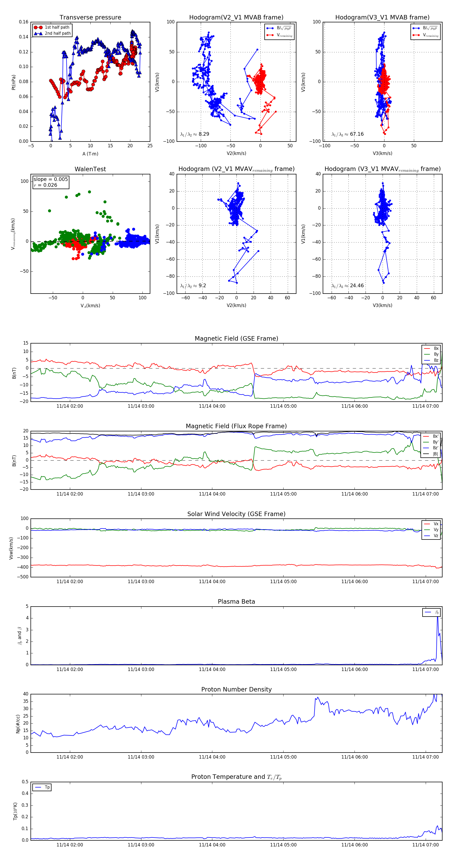Click the Vremaining legend entry in V2_V1 MVAB hodogram
This screenshot has width=473, height=868.
[279, 35]
